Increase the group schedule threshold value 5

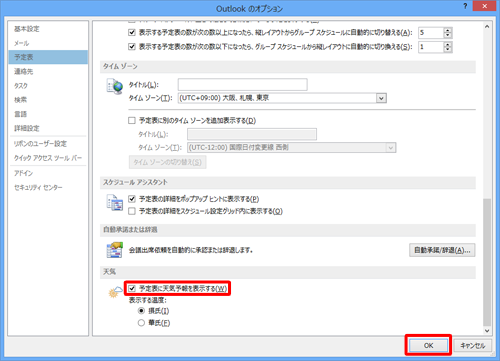click(x=448, y=30)
